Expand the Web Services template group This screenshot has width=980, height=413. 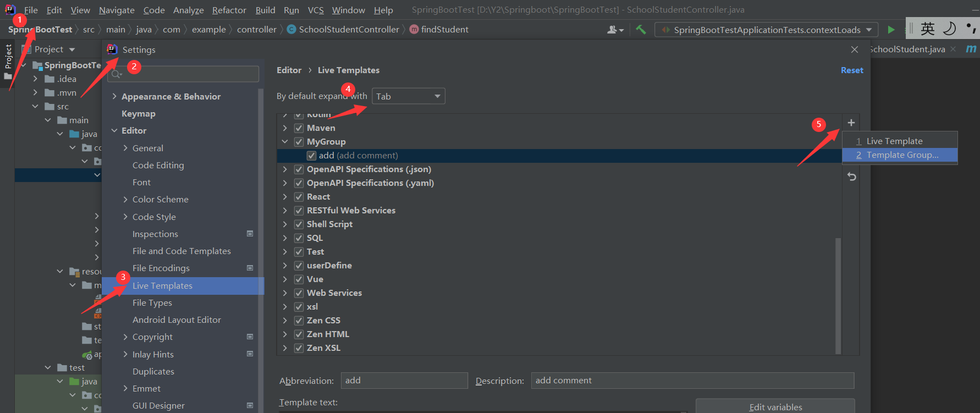(x=285, y=293)
